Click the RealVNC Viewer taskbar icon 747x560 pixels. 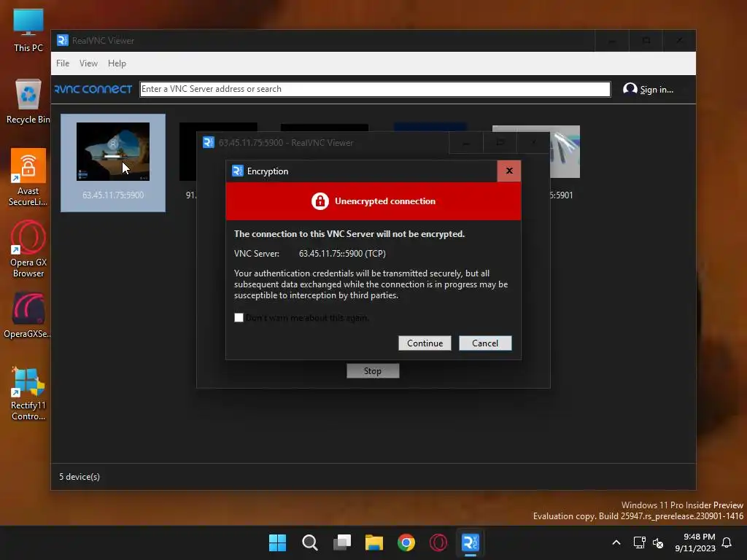click(471, 542)
